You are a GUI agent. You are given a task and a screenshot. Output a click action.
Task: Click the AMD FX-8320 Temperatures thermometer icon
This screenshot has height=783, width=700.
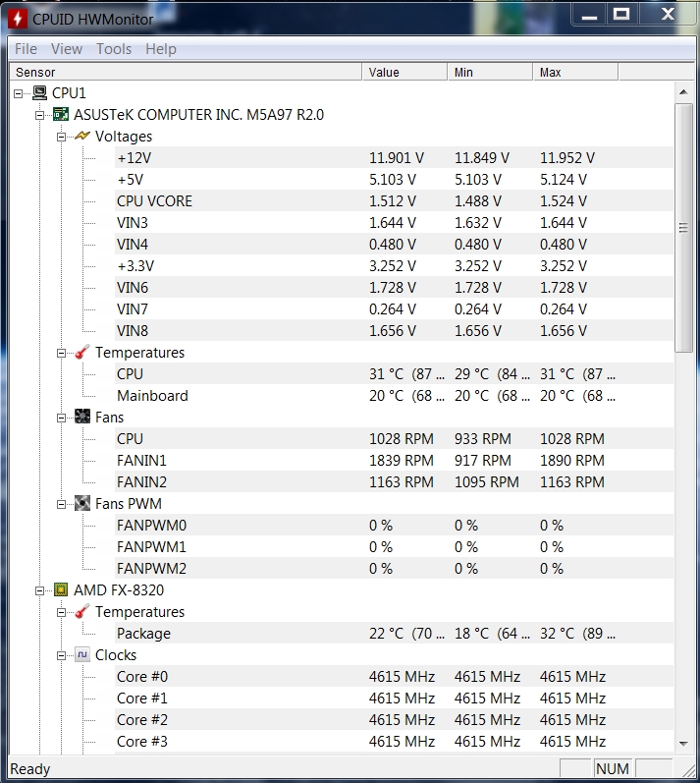[82, 611]
